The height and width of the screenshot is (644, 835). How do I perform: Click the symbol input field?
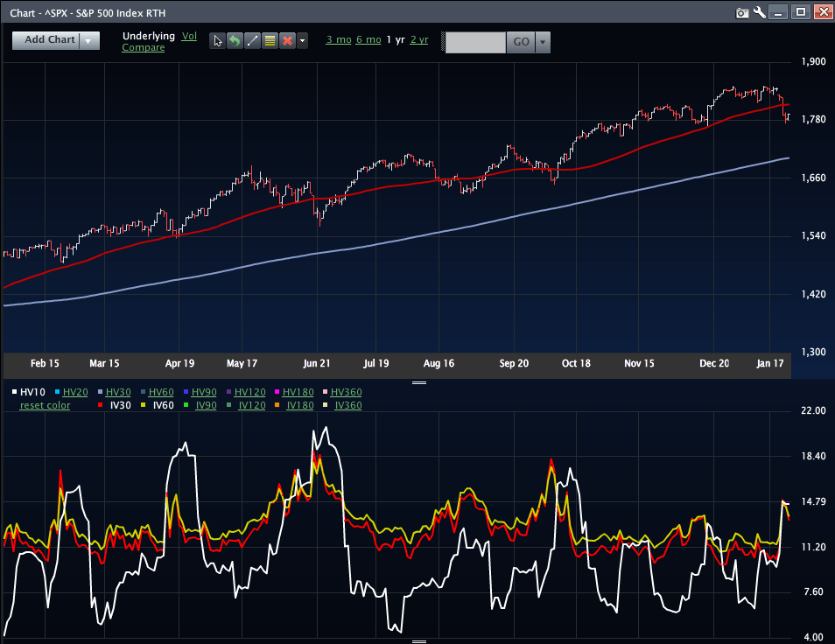pos(475,42)
